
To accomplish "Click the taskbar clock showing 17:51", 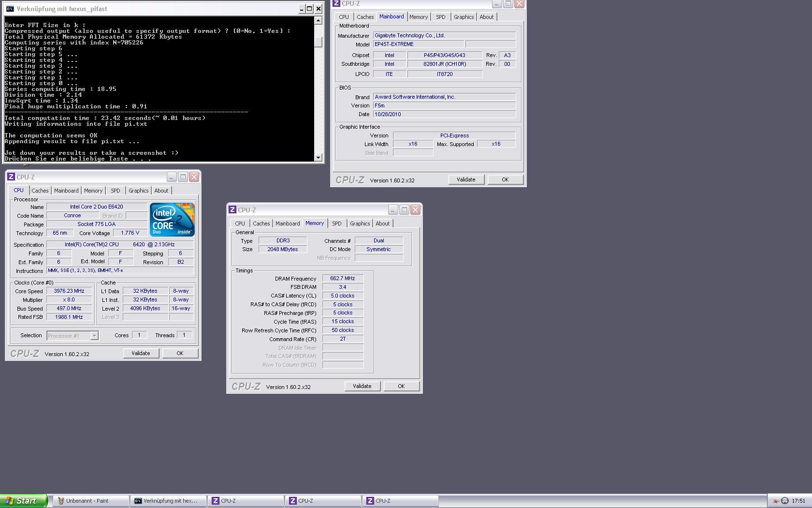I will tap(798, 501).
